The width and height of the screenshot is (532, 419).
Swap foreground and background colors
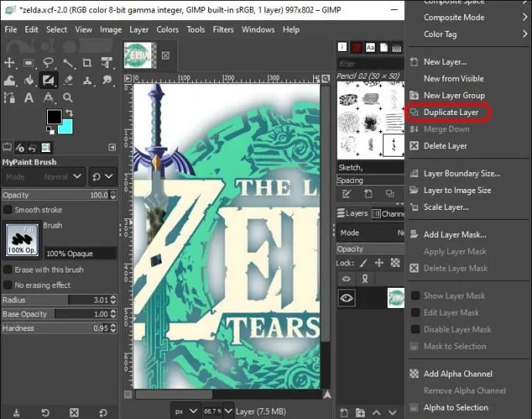(x=69, y=113)
